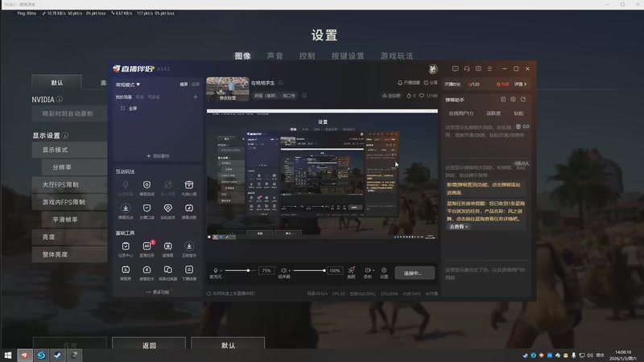The height and width of the screenshot is (362, 644).
Task: Mute the 麦克风 microphone icon
Action: (215, 270)
